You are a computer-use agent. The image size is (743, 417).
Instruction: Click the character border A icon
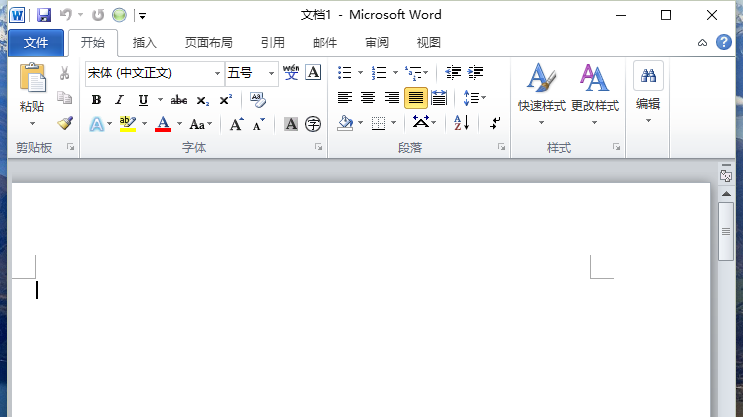[x=313, y=73]
